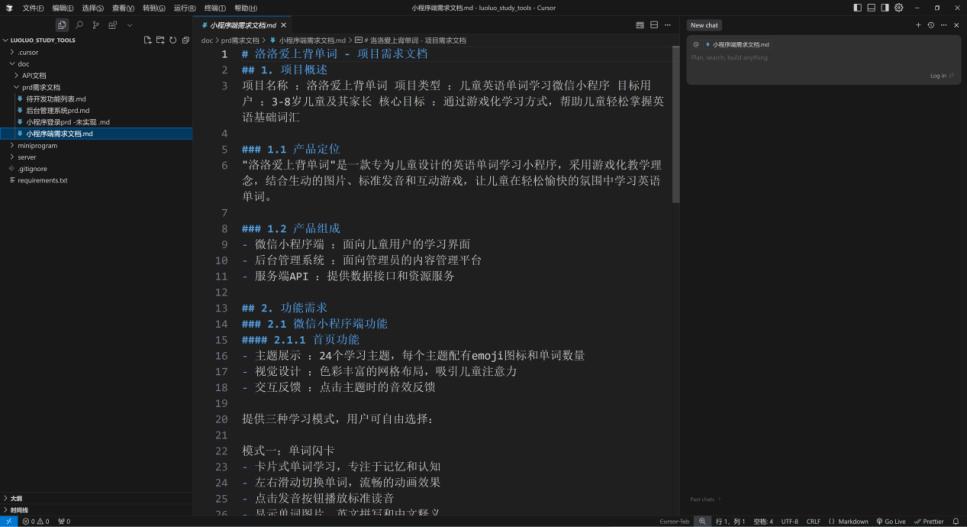968x527 pixels.
Task: Click New File icon in explorer header
Action: point(148,40)
